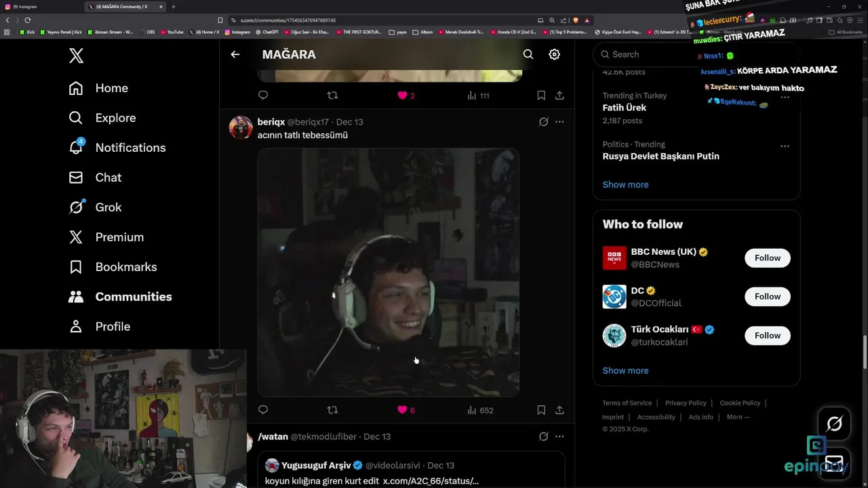Open Explore in the sidebar
868x488 pixels.
pyautogui.click(x=102, y=118)
